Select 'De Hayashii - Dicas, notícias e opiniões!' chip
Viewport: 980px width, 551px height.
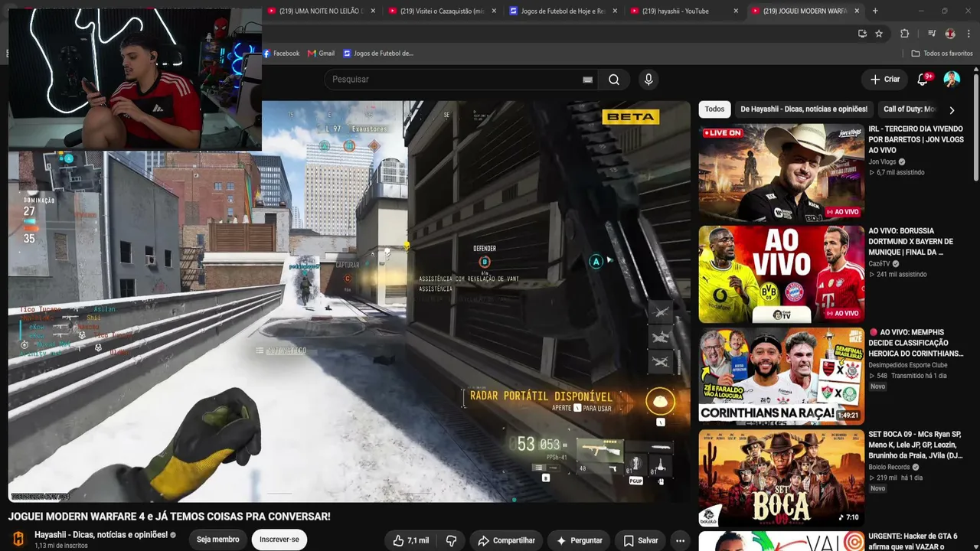tap(804, 109)
